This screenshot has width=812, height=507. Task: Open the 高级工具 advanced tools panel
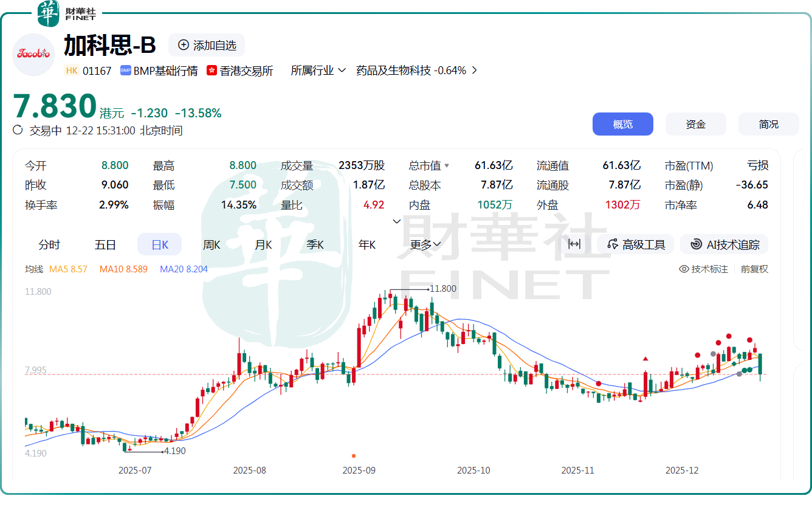point(635,244)
